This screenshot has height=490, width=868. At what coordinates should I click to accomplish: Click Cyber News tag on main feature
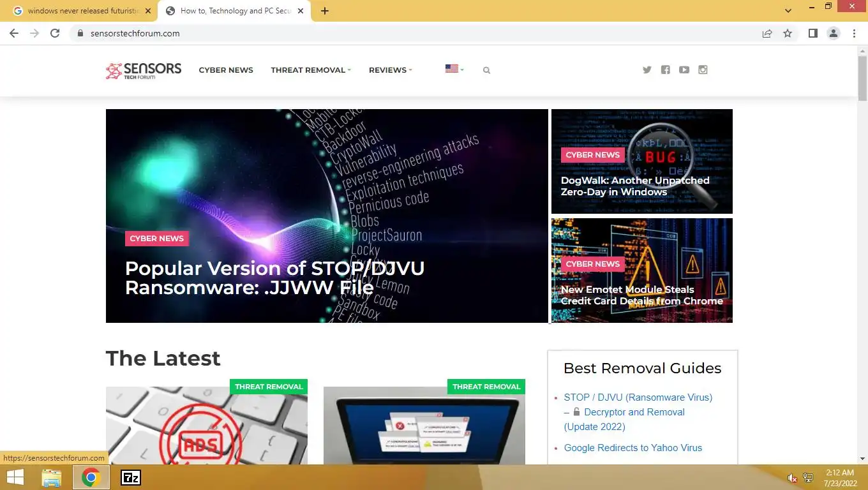coord(157,239)
